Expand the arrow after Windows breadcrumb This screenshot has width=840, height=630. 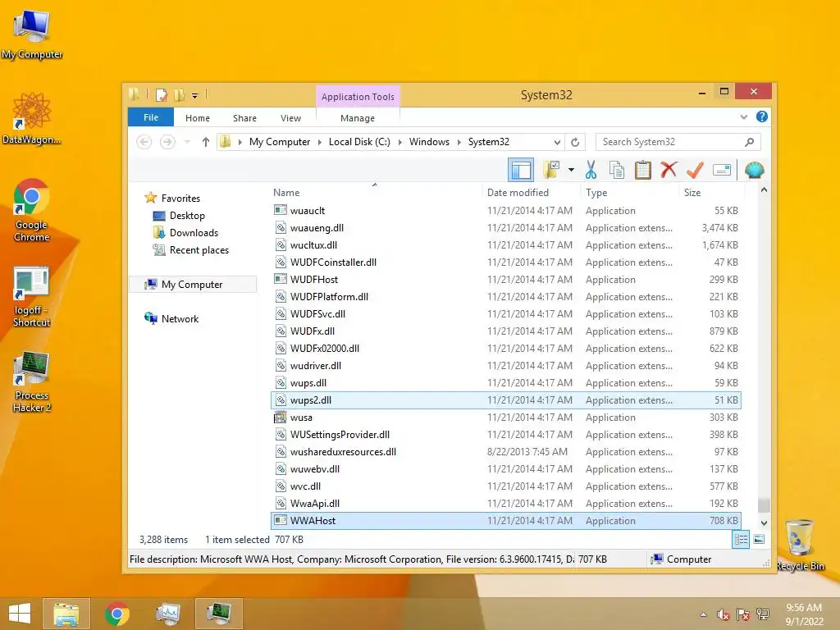click(459, 142)
